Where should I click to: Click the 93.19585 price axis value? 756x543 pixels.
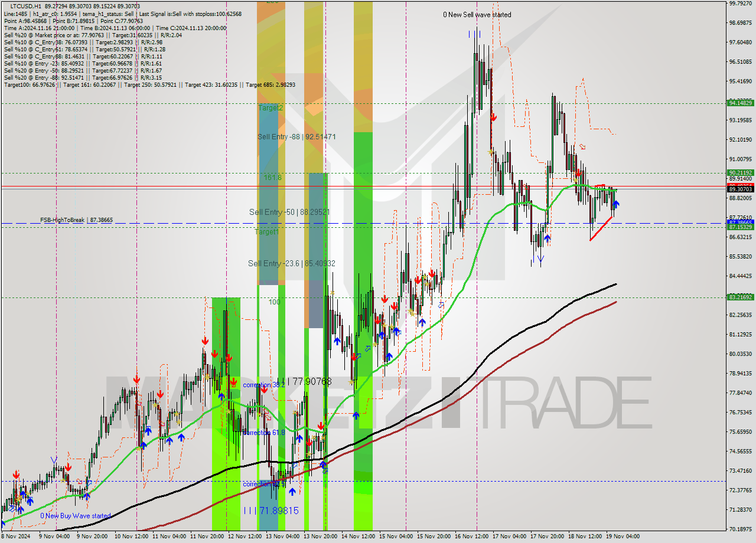coord(740,120)
